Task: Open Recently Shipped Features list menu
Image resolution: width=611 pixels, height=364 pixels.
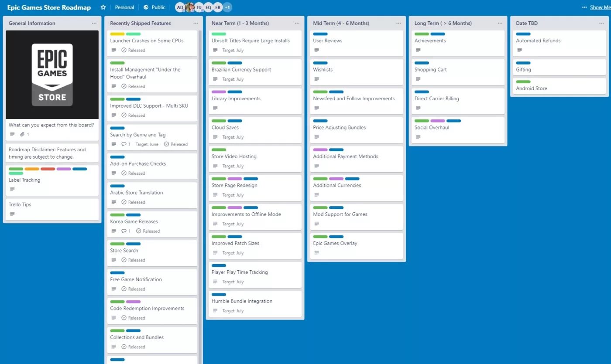Action: [196, 23]
